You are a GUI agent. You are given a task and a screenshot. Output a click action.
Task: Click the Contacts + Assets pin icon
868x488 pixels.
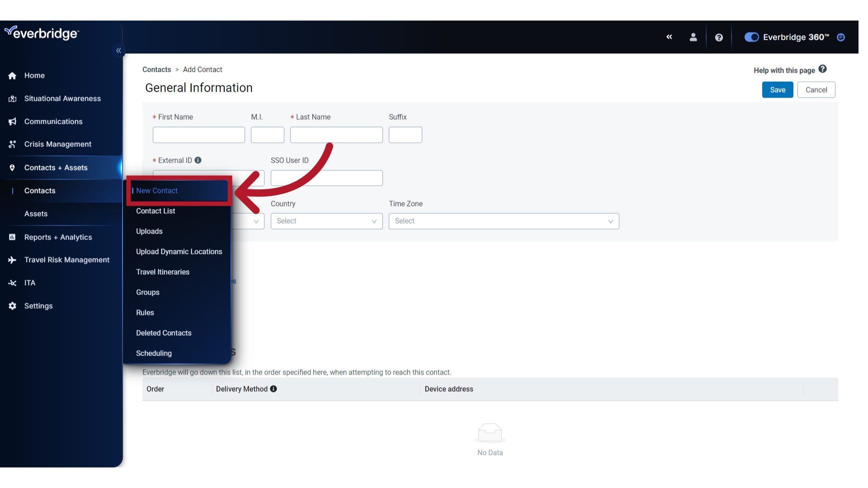tap(12, 168)
